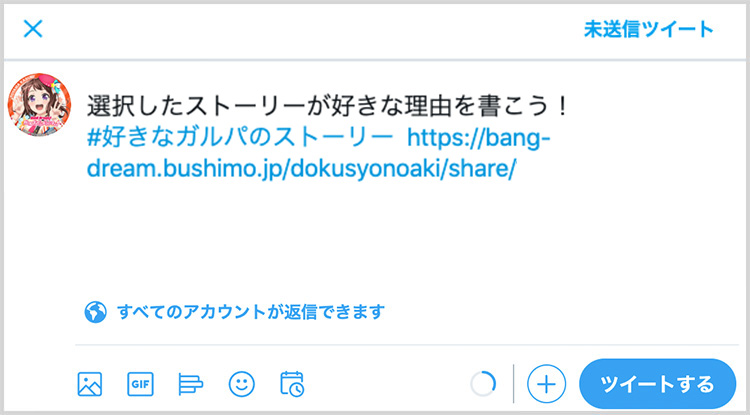This screenshot has height=415, width=750.
Task: Add a photo with the image icon
Action: [x=89, y=384]
